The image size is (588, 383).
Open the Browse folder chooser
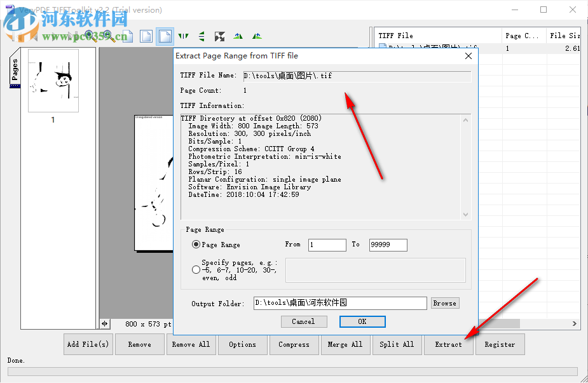click(x=444, y=303)
